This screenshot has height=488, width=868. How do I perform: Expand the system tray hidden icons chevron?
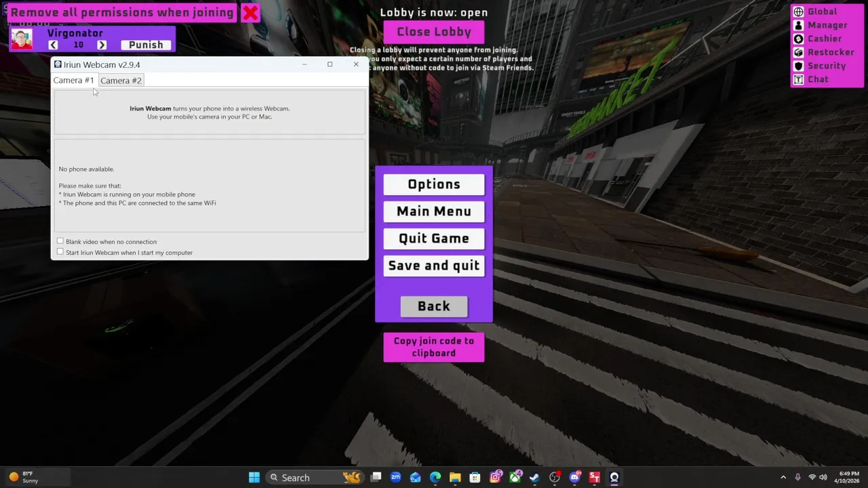[x=783, y=477]
